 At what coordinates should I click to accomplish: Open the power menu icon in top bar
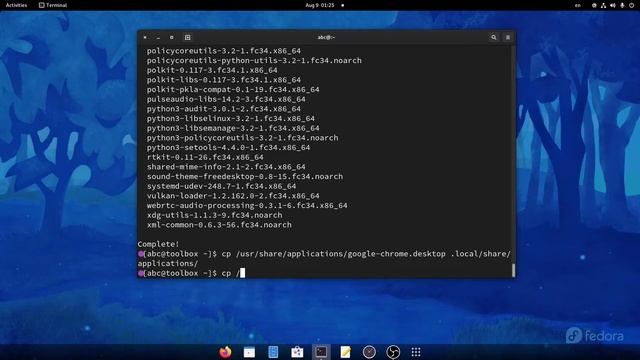(631, 5)
